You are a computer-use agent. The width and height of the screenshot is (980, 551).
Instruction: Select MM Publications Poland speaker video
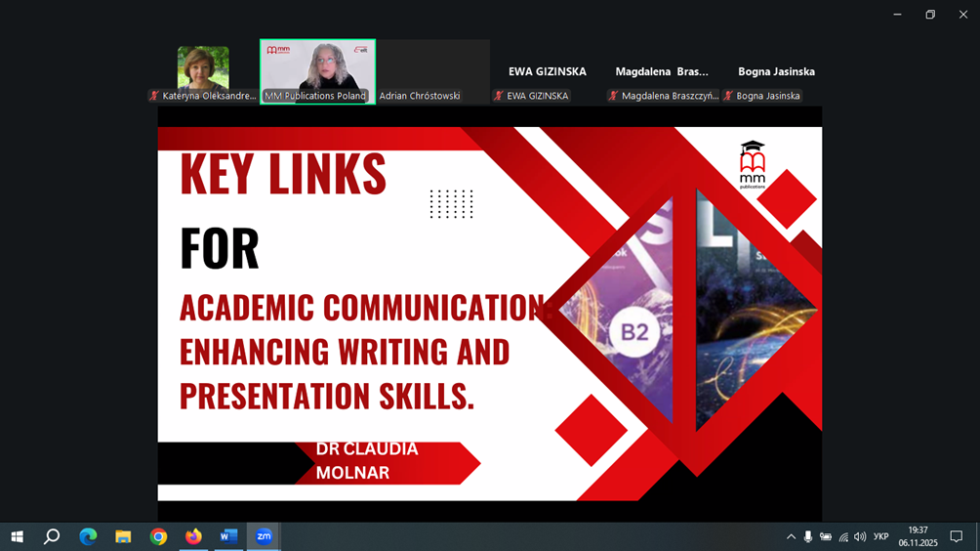[317, 70]
